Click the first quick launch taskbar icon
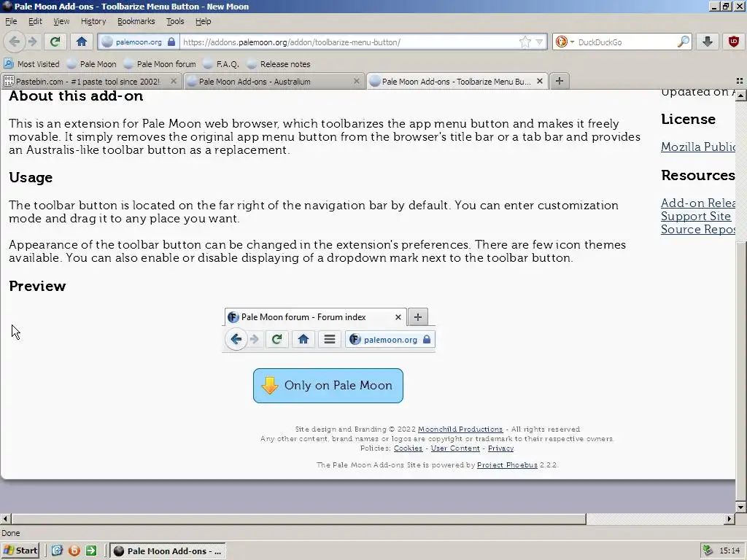747x560 pixels. click(x=57, y=551)
